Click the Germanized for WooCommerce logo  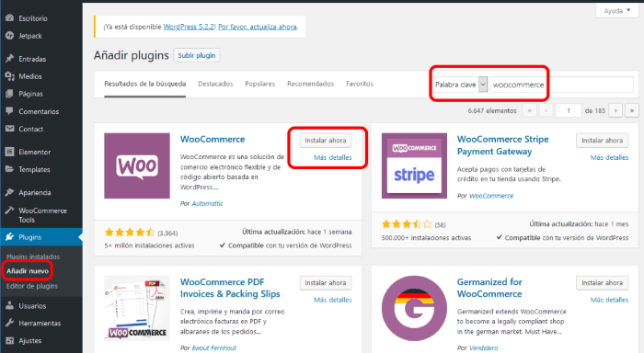(x=414, y=308)
